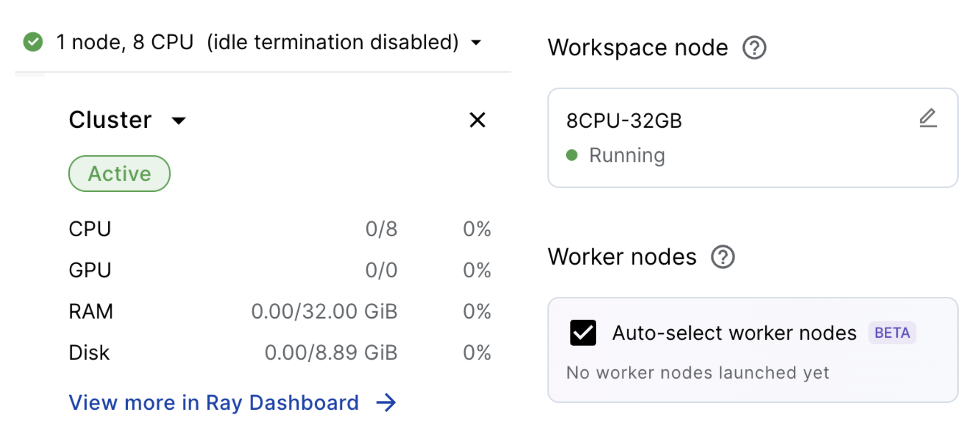This screenshot has height=444, width=980.
Task: Click the CPU usage row
Action: coord(279,229)
